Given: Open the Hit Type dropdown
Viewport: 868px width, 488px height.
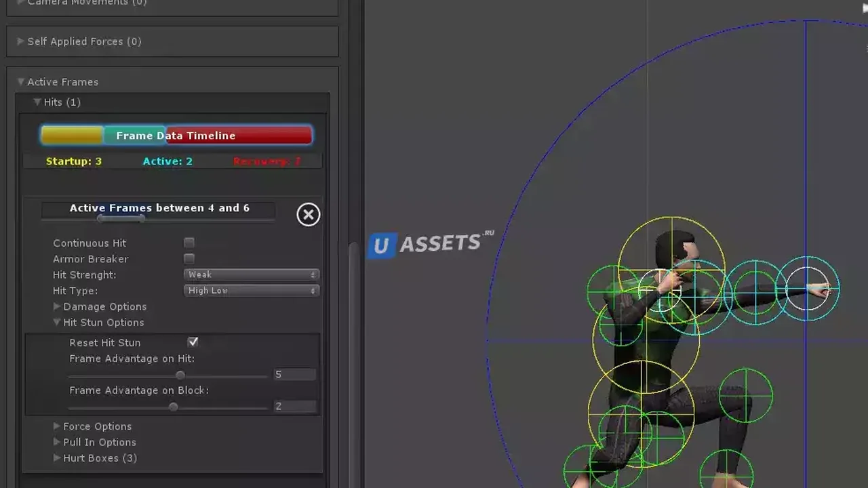Looking at the screenshot, I should 251,291.
